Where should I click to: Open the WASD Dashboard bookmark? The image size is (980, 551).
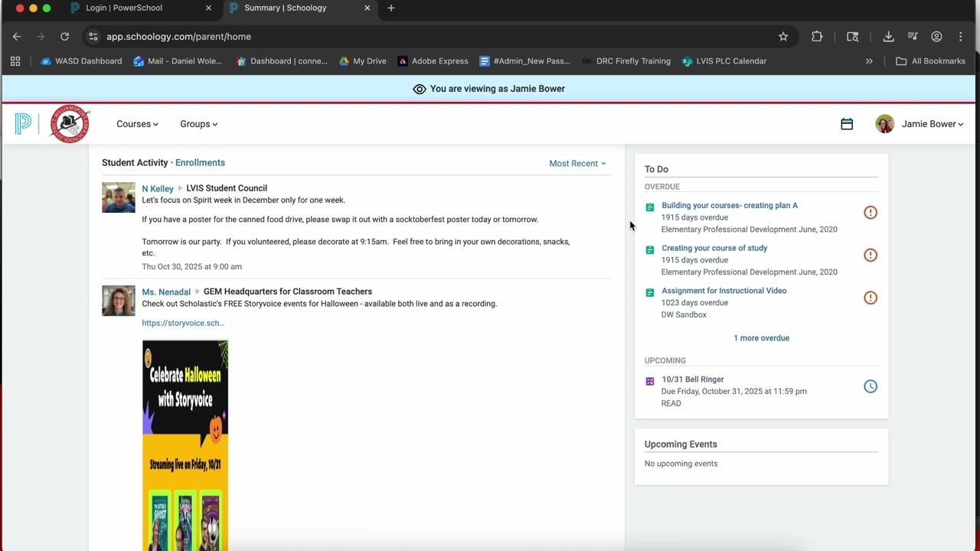pos(81,61)
